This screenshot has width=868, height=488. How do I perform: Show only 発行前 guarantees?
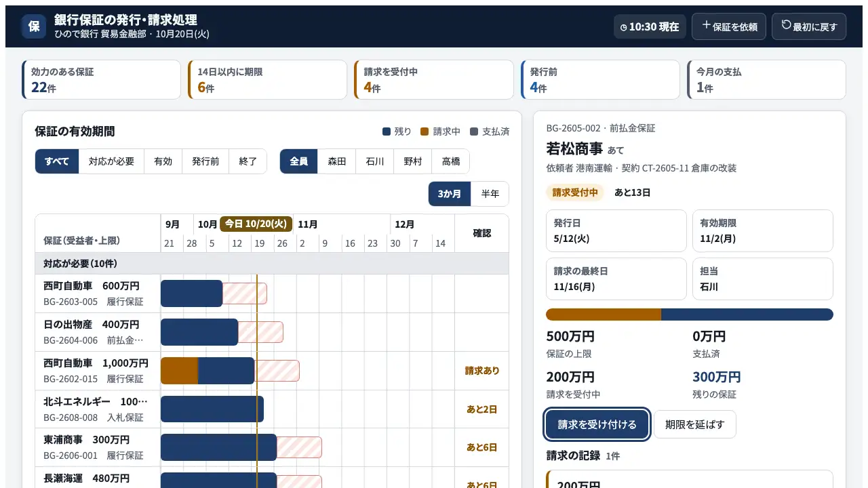click(x=205, y=161)
